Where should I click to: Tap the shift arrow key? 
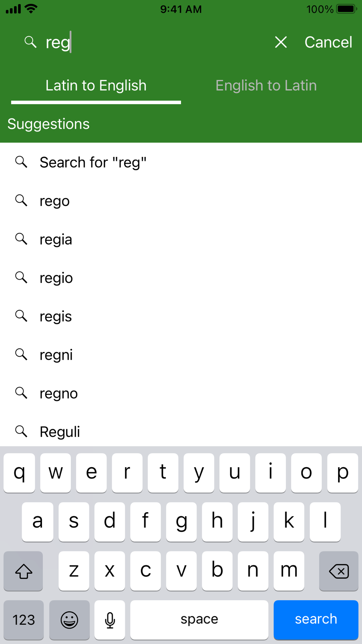24,571
